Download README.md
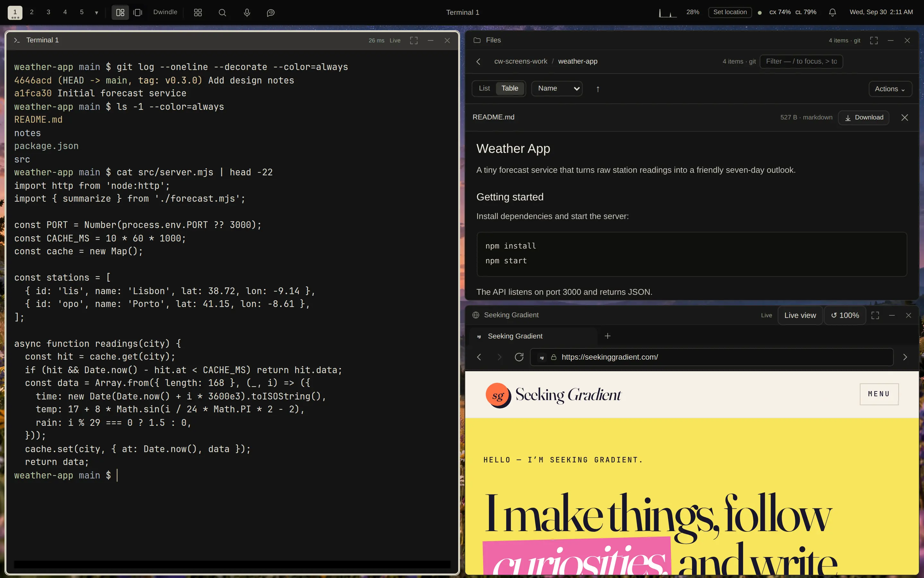Screen dimensions: 924x578 [x=864, y=118]
